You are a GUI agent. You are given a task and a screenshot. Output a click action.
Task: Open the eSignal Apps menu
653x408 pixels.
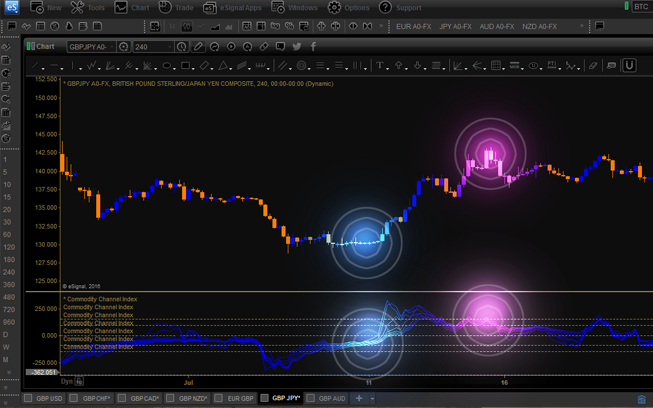coord(232,7)
